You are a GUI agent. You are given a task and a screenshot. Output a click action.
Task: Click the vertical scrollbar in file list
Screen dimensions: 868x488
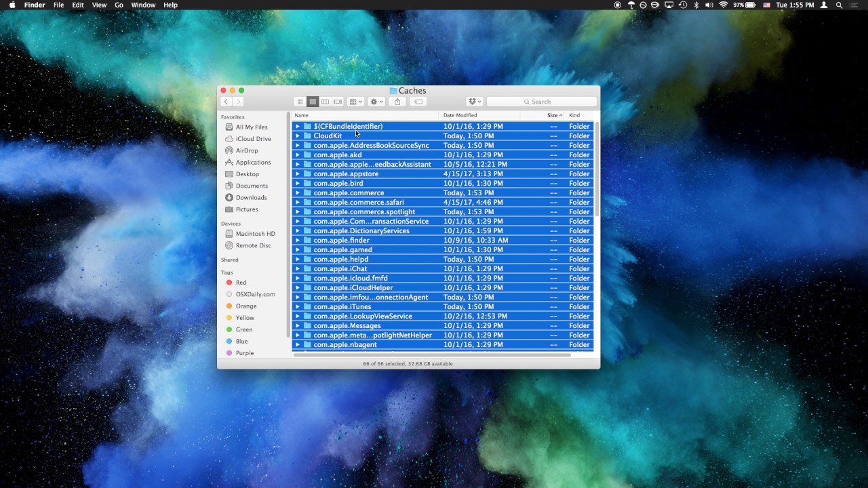597,169
